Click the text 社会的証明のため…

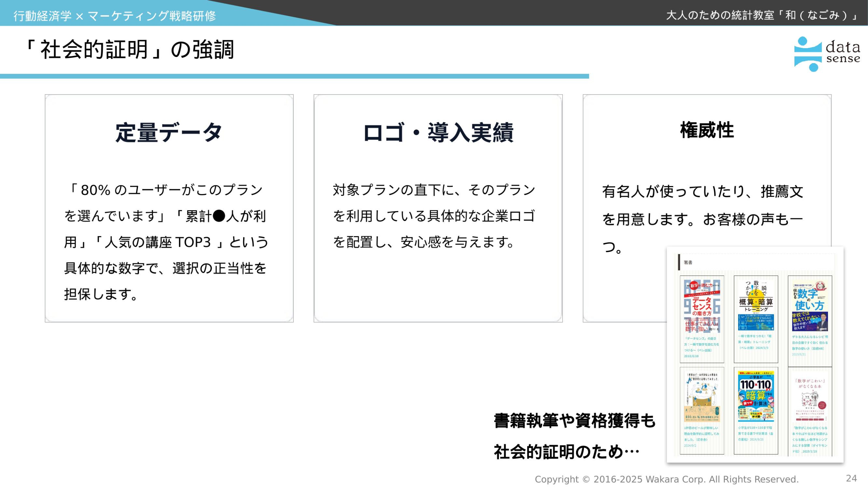click(x=567, y=452)
